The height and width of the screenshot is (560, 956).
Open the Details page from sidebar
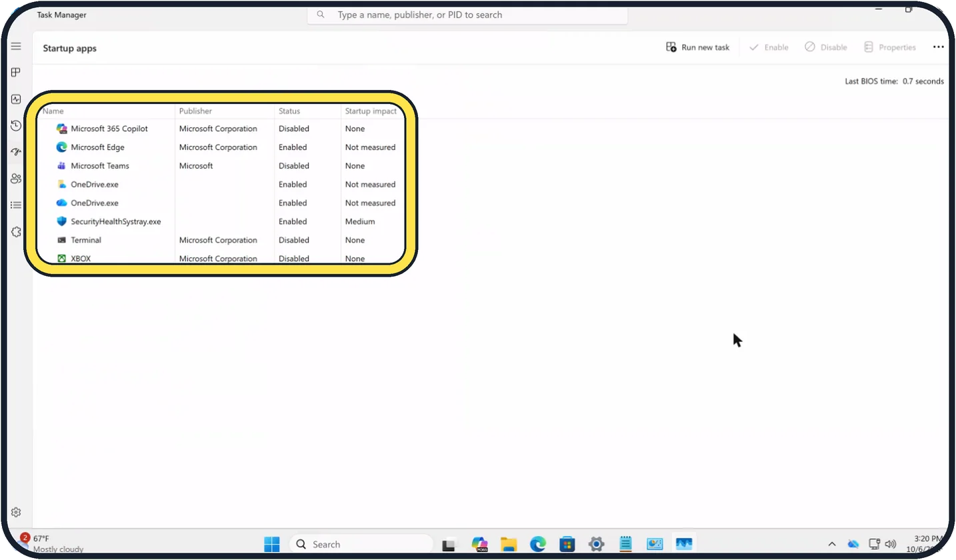pos(16,205)
